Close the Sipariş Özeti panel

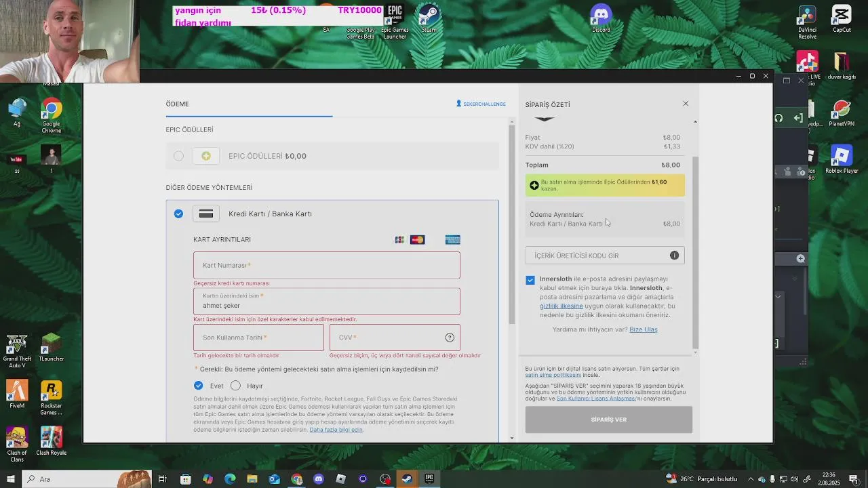tap(686, 104)
